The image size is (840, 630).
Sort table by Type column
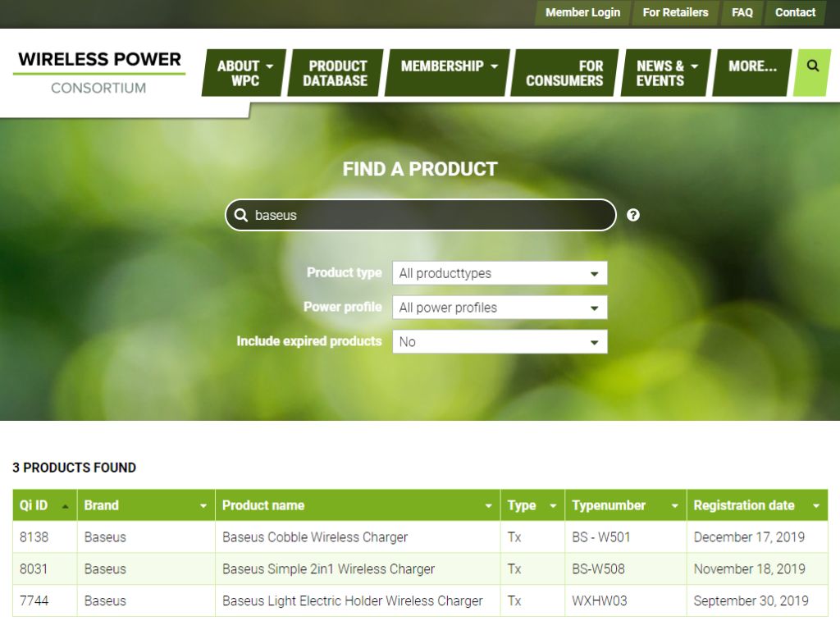532,505
